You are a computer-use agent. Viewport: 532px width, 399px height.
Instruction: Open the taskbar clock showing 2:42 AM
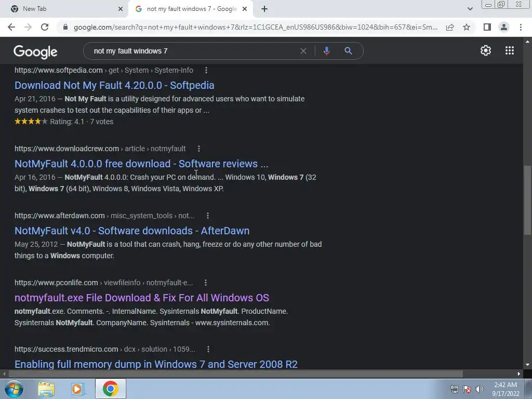(506, 389)
